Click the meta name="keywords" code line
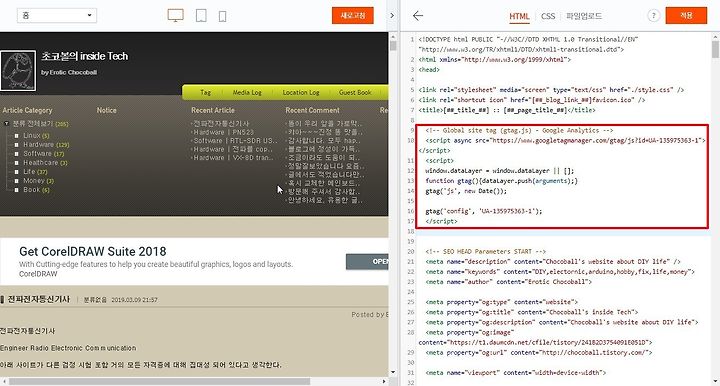 (560, 272)
